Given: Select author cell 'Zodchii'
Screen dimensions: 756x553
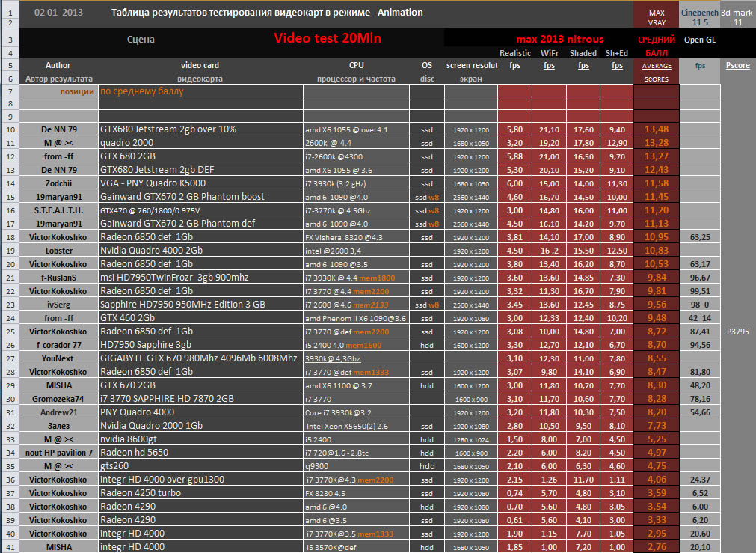Looking at the screenshot, I should pyautogui.click(x=59, y=183).
